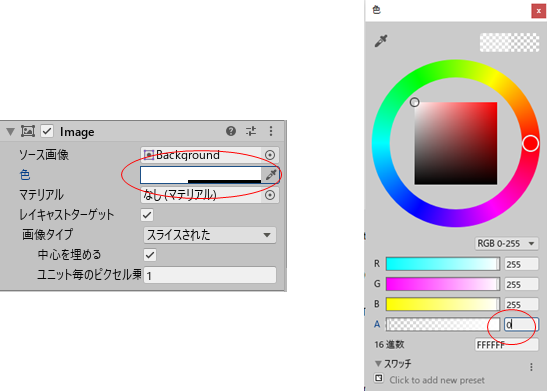This screenshot has width=547, height=391.
Task: Click the R value field 255
Action: 521,264
